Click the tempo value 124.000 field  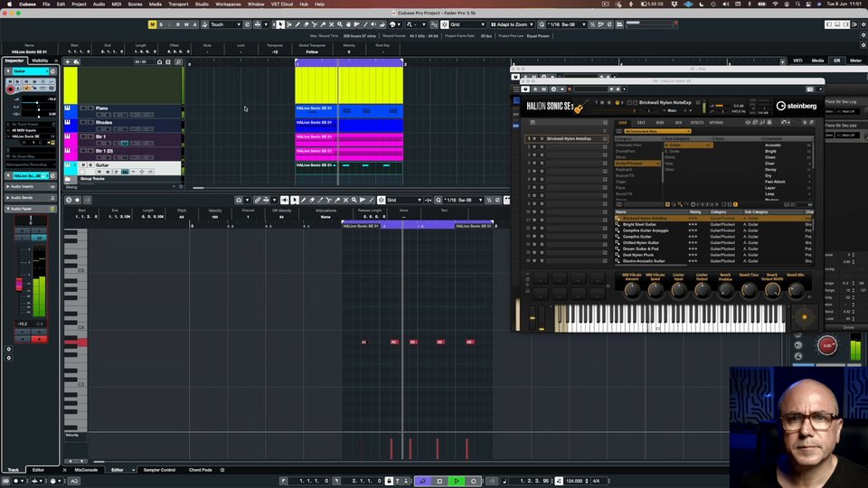click(574, 481)
